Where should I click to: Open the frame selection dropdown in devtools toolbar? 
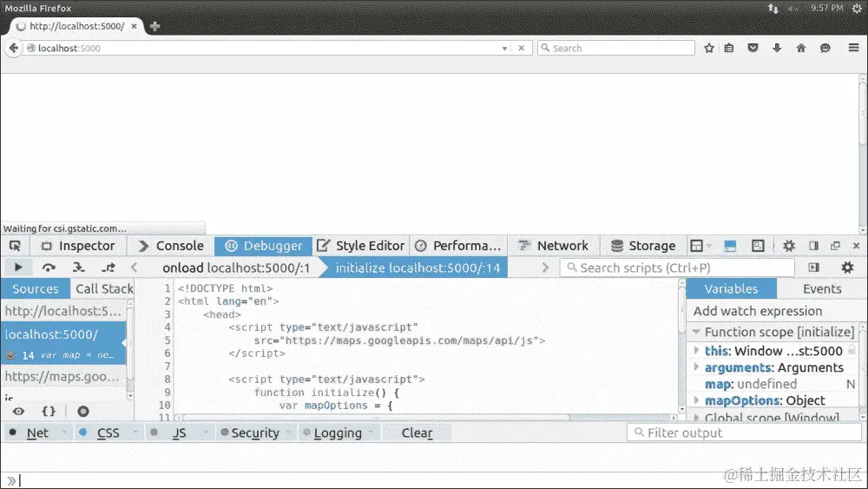pyautogui.click(x=700, y=246)
